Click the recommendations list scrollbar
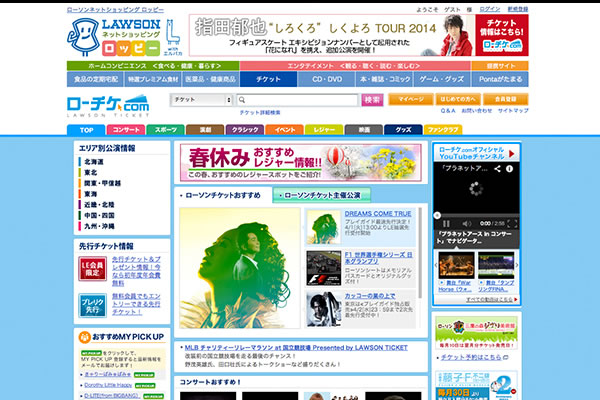This screenshot has height=400, width=600. [x=420, y=253]
